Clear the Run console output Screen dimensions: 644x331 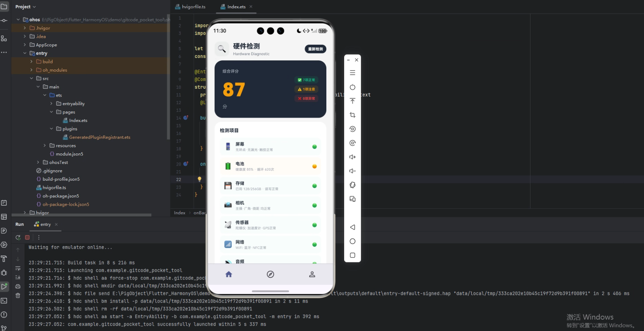tap(18, 296)
